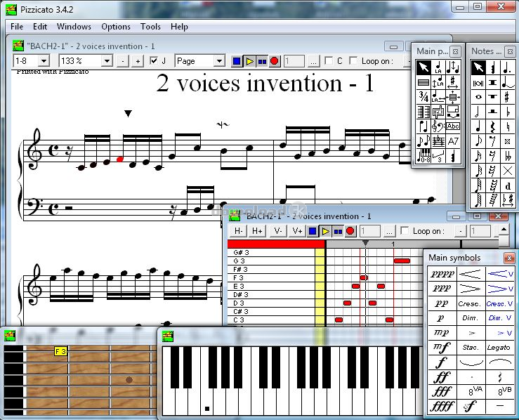The image size is (519, 420).
Task: Select the quarter rest in Notes palette
Action: [492, 126]
